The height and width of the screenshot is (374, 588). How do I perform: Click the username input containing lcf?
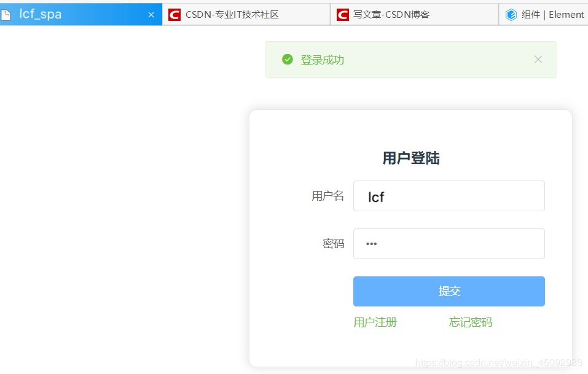pyautogui.click(x=449, y=195)
